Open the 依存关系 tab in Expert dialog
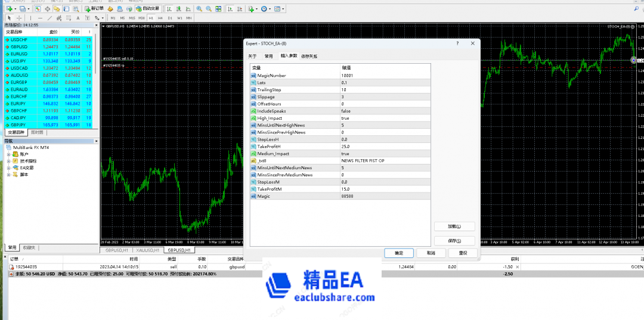 click(309, 56)
